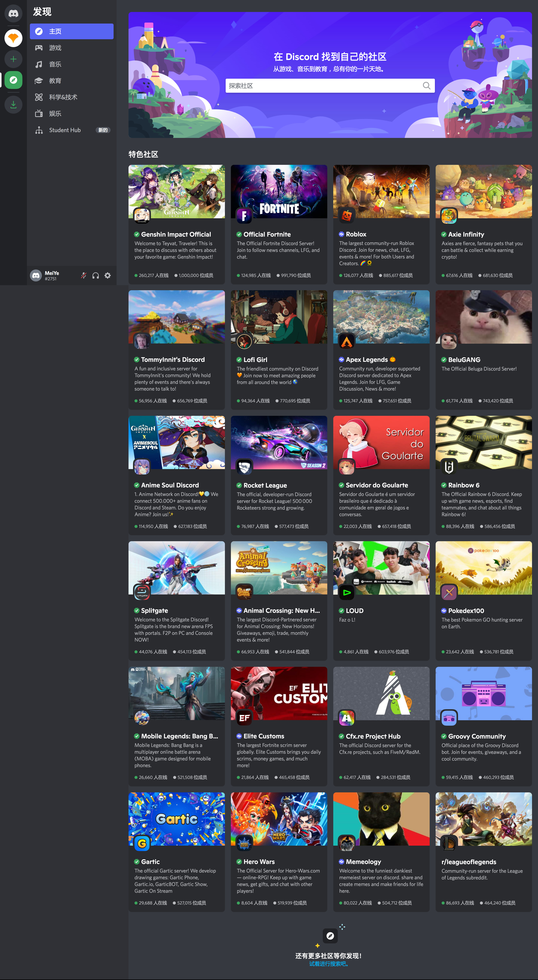The width and height of the screenshot is (538, 980).
Task: Click the 新的 badge on Student Hub
Action: pyautogui.click(x=103, y=130)
